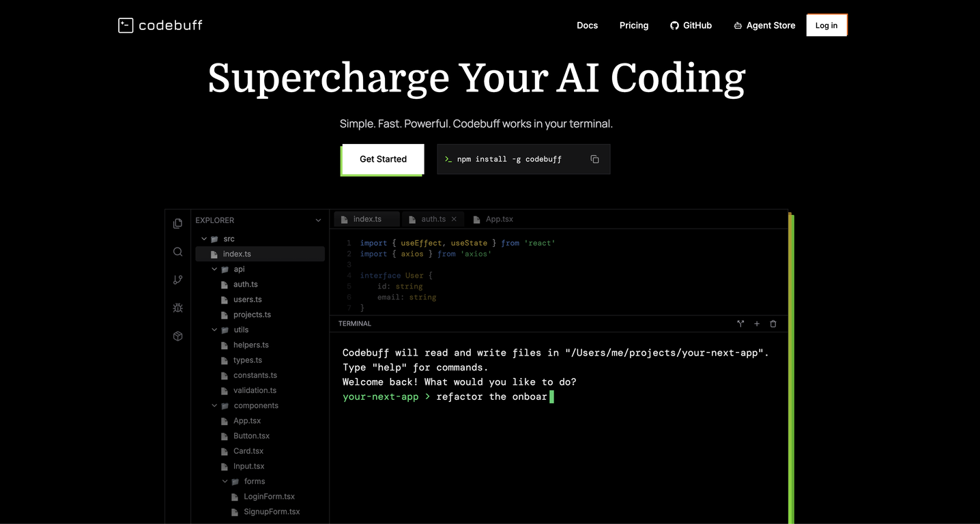Open the Explorer files icon in sidebar
Screen dimensions: 980x524
178,223
